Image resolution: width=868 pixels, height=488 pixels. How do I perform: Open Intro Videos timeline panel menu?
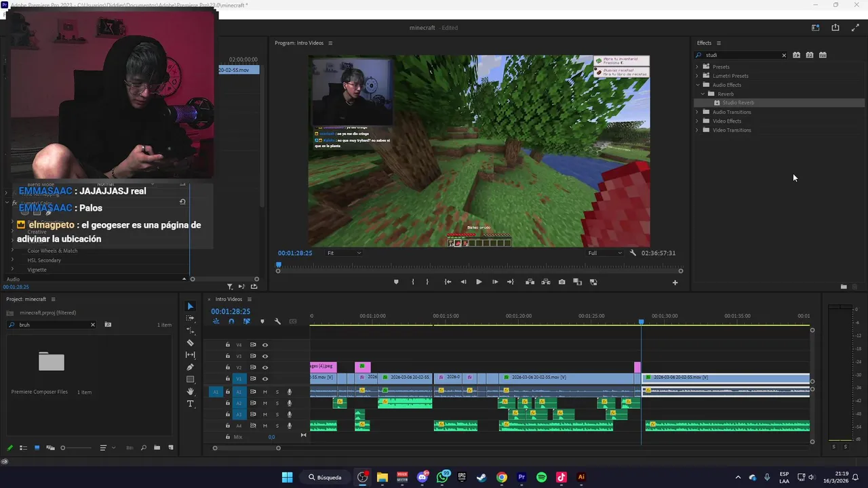pos(249,299)
